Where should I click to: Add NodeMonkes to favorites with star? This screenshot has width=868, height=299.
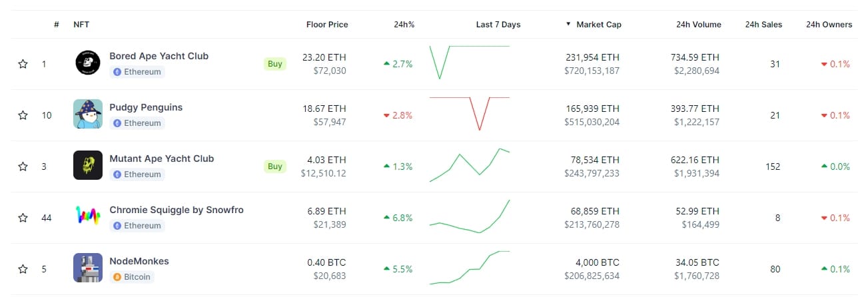[x=23, y=269]
